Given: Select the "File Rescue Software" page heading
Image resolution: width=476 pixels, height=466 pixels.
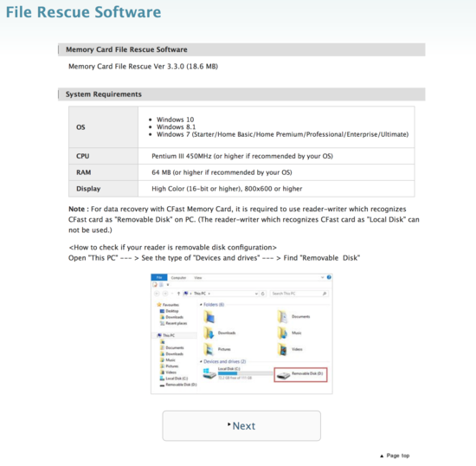Looking at the screenshot, I should tap(83, 12).
